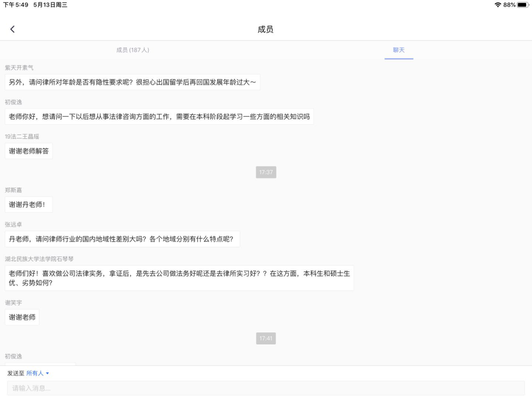The image size is (532, 399).
Task: Select sender name 张远卓
Action: (x=13, y=225)
